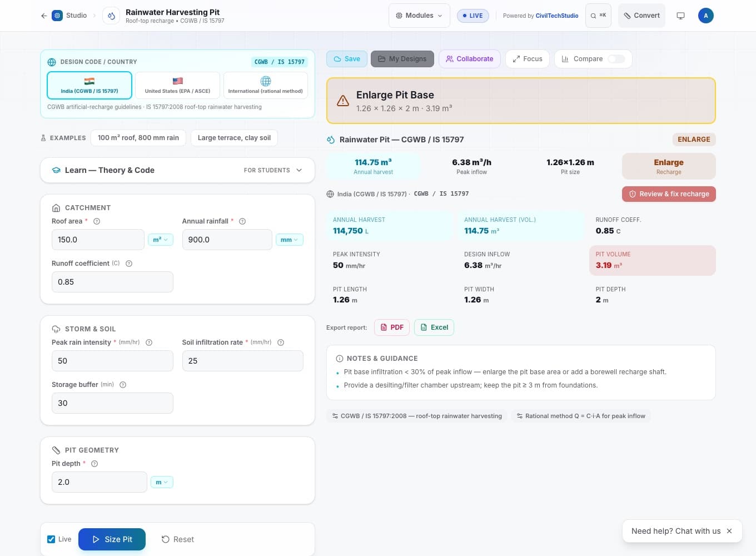Select United States (EPA / ASCE) code

(x=177, y=85)
